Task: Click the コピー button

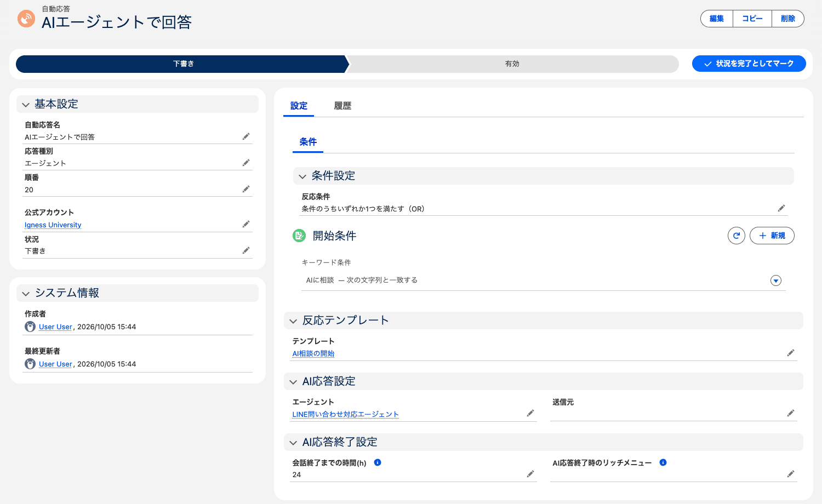Action: [x=752, y=19]
